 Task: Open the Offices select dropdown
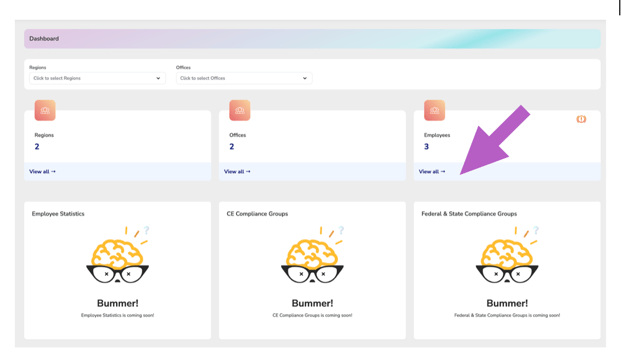coord(244,78)
